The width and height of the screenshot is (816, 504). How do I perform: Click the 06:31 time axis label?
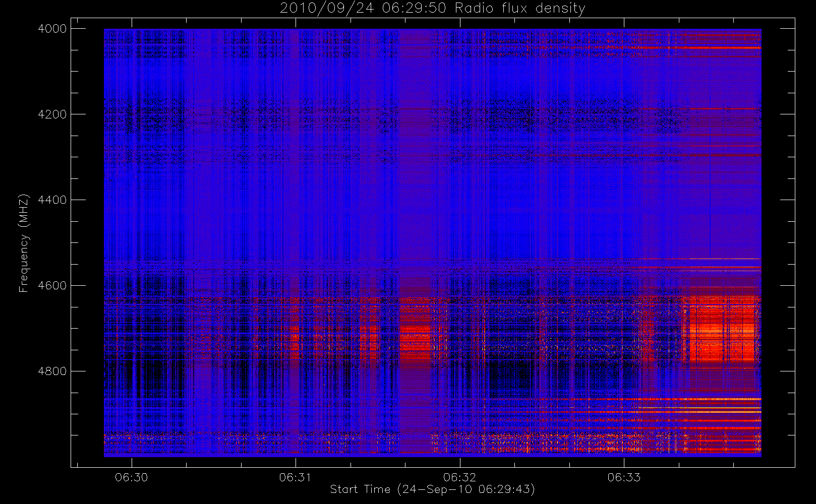[296, 477]
